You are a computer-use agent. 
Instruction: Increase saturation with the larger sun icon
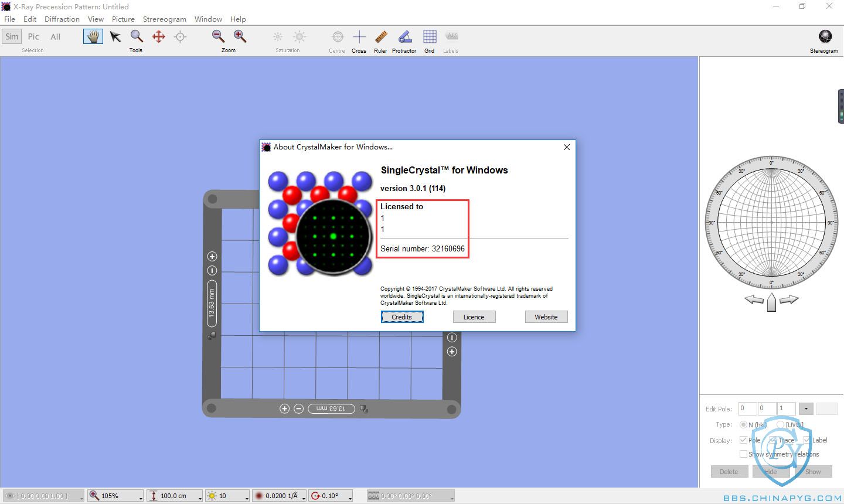[300, 36]
